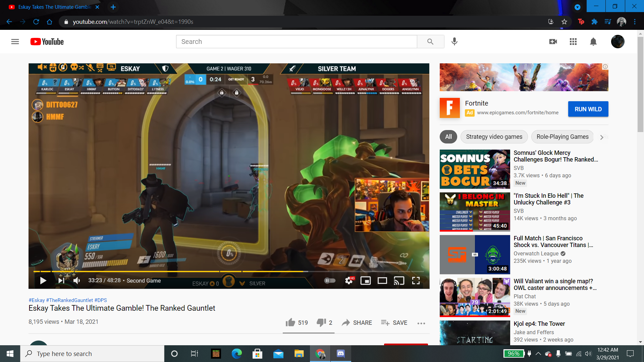
Task: Open the YouTube guide hamburger menu
Action: point(15,42)
